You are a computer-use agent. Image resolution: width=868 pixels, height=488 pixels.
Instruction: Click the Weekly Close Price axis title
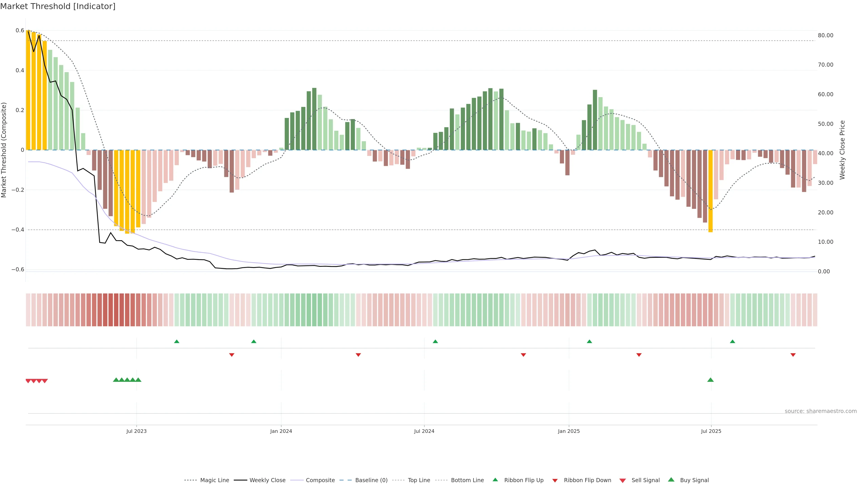(842, 150)
